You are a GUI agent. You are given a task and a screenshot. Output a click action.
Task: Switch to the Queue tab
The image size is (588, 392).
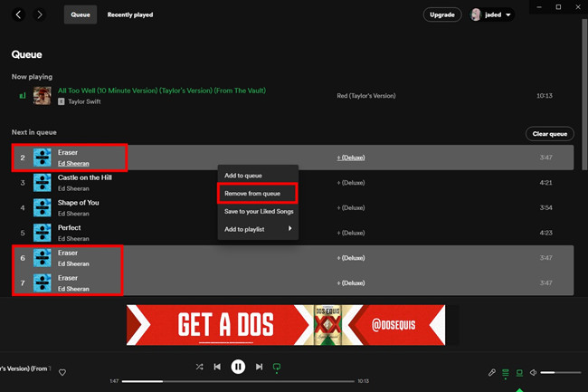coord(81,14)
